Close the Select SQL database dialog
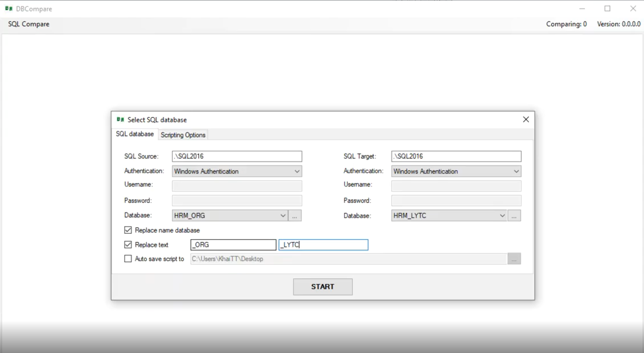This screenshot has height=353, width=644. click(526, 120)
